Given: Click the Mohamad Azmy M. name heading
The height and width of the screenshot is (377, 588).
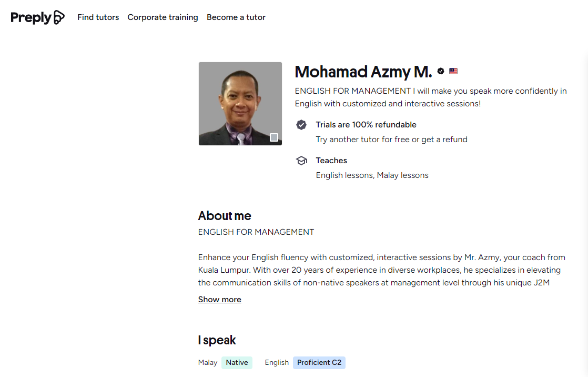Looking at the screenshot, I should click(x=363, y=72).
